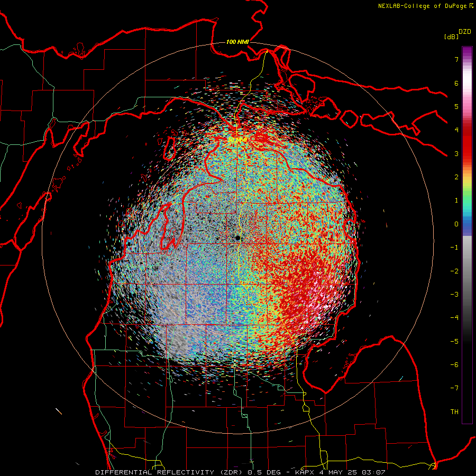Select the 6 dB scale label
Viewport: 476px width, 476px height.
[x=456, y=83]
